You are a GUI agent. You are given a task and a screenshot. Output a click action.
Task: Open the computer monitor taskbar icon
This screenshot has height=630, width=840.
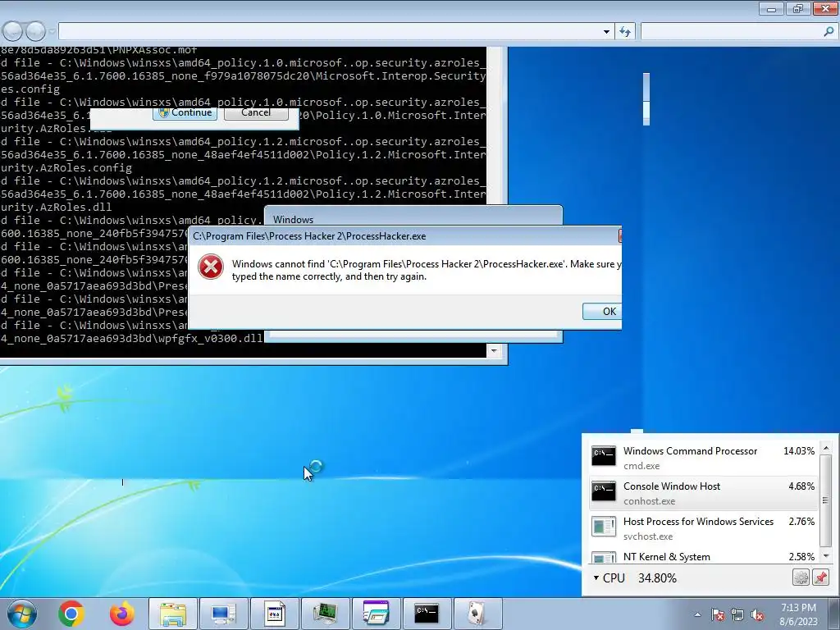(x=223, y=614)
